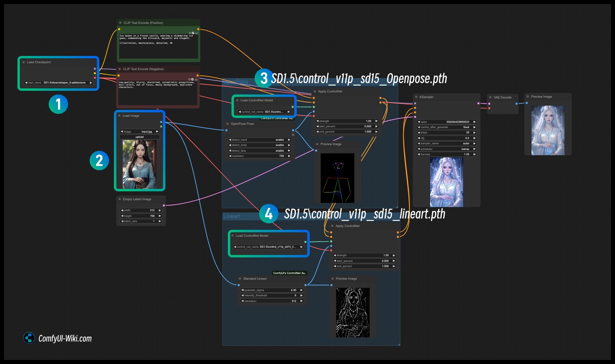Select the OpenPose group title
The image size is (615, 364).
pyautogui.click(x=236, y=82)
